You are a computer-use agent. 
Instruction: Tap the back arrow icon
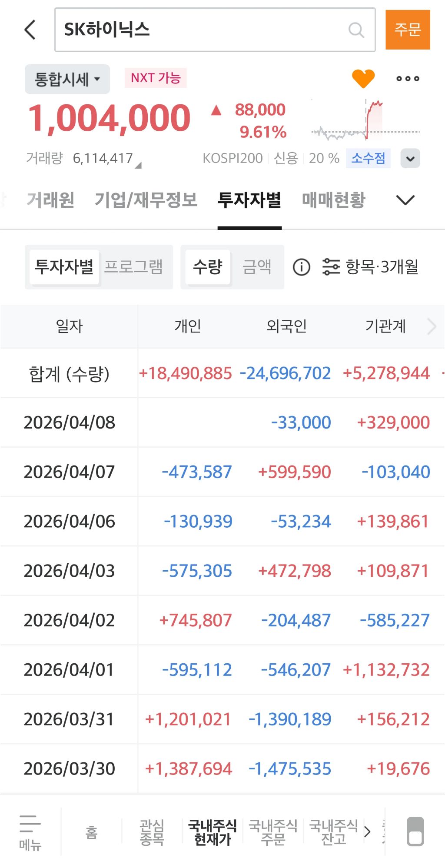click(x=30, y=30)
